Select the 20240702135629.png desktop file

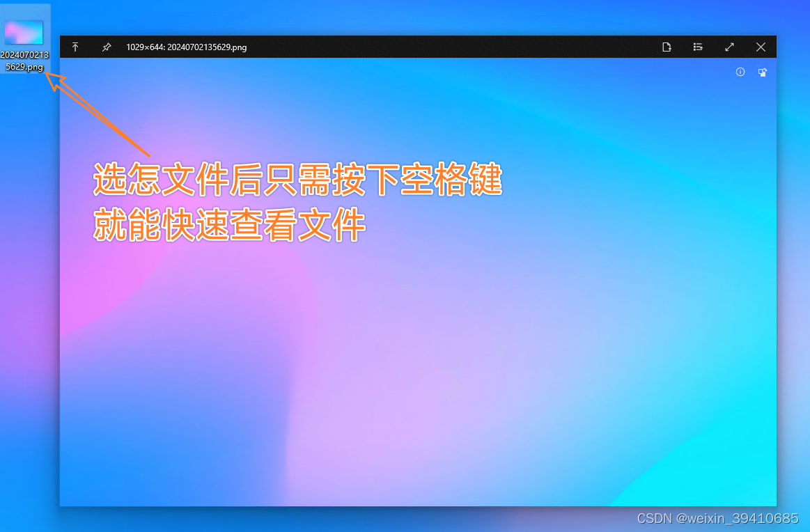(x=24, y=39)
